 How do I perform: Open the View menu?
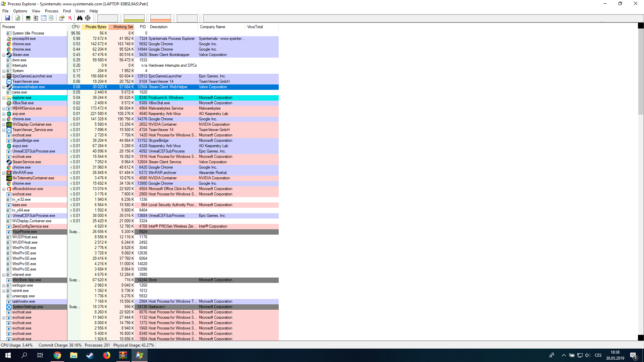click(36, 11)
